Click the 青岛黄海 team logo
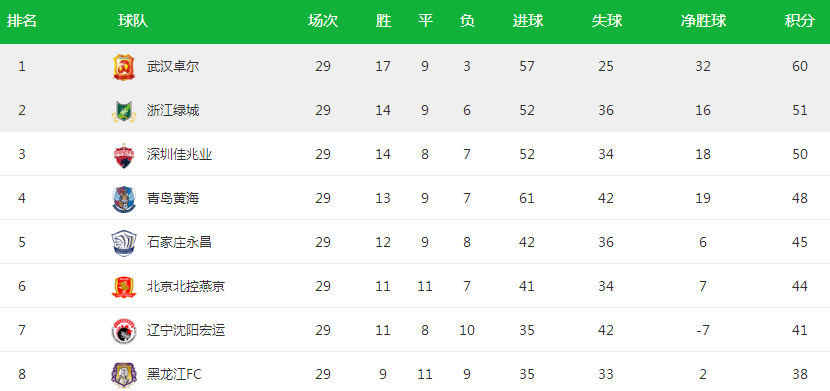The height and width of the screenshot is (391, 830). point(124,199)
